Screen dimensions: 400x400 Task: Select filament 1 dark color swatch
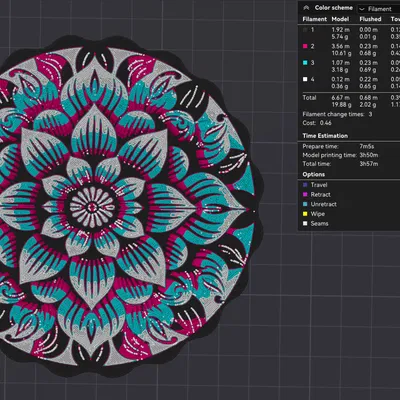click(x=305, y=30)
